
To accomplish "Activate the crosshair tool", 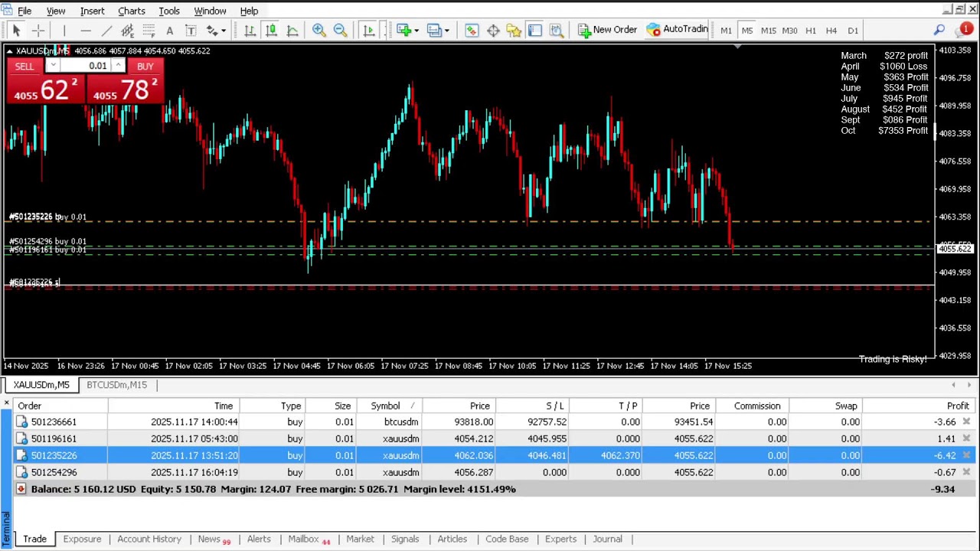I will [38, 31].
